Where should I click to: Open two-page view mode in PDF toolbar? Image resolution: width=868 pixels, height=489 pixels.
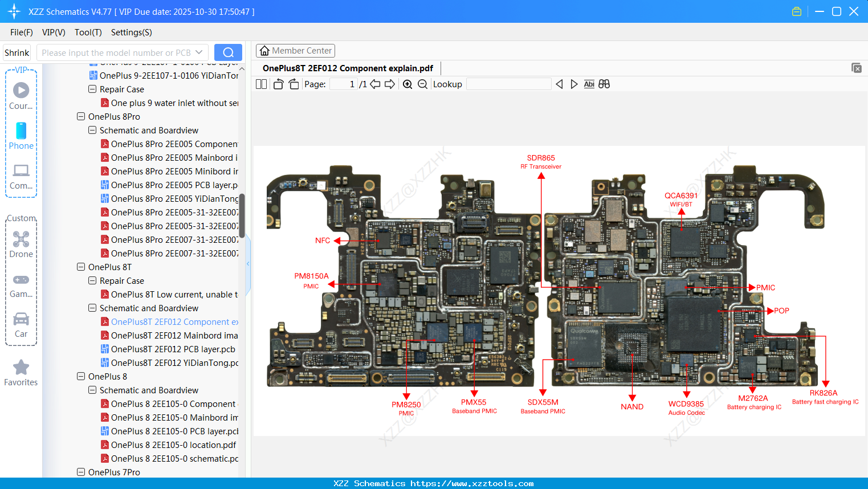(x=260, y=84)
